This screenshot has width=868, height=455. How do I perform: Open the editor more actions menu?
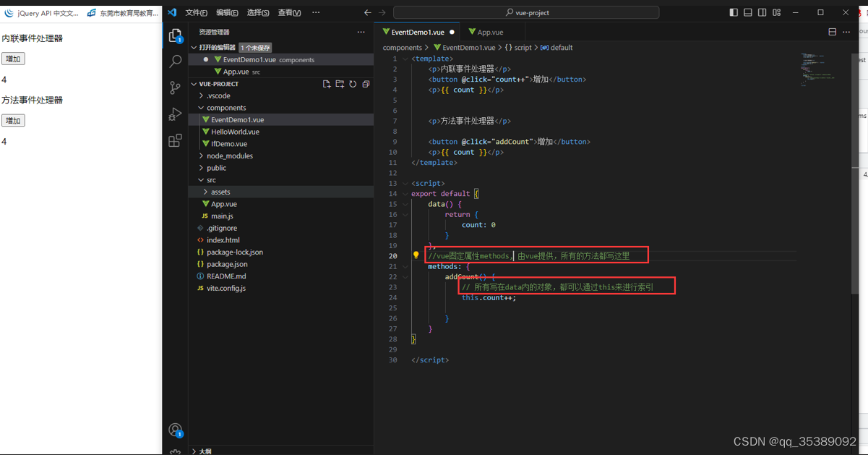(x=846, y=32)
